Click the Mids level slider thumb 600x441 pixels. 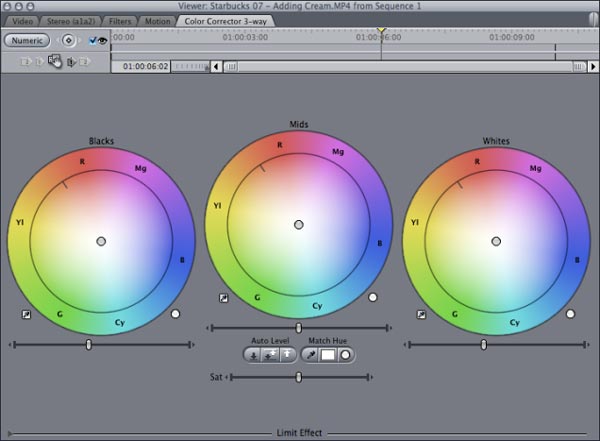tap(298, 328)
